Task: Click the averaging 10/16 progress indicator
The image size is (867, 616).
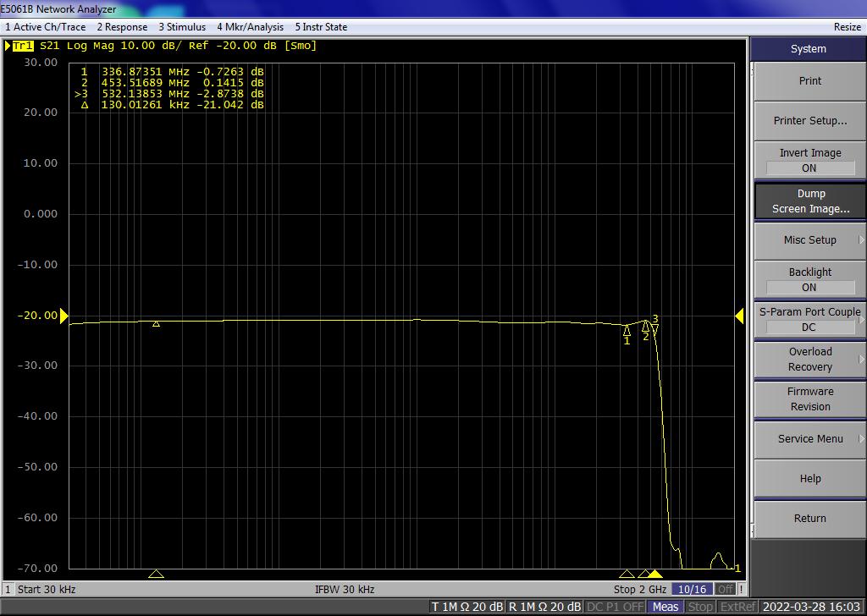Action: tap(693, 589)
